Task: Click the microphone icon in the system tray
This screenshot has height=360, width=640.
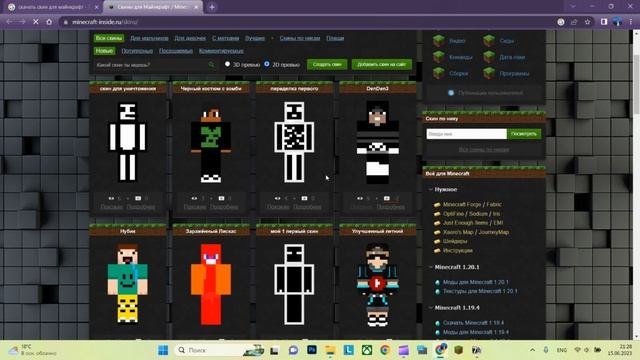Action: [x=546, y=350]
